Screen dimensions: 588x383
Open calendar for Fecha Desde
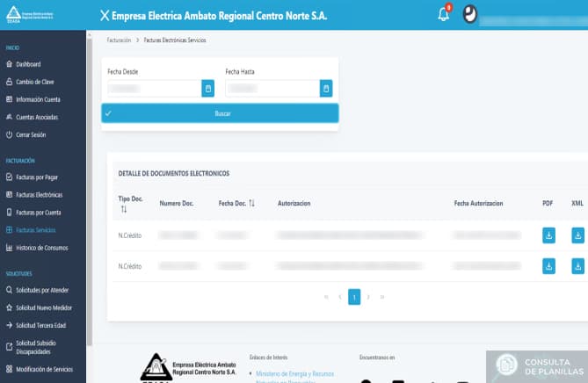207,89
